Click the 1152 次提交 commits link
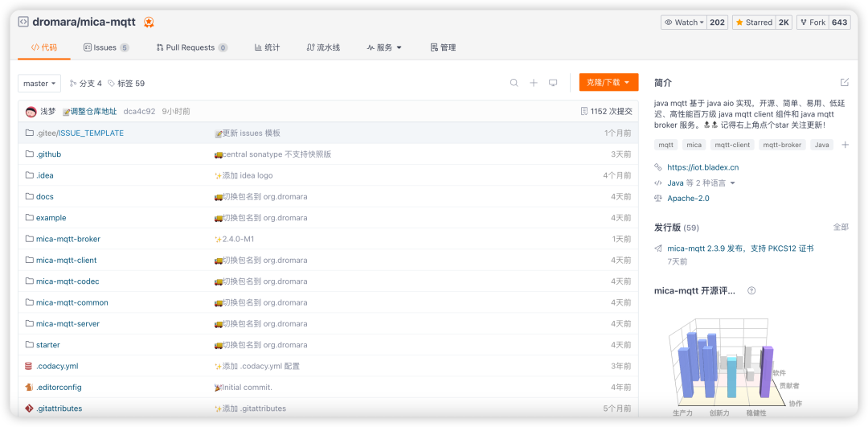This screenshot has height=427, width=868. pos(611,111)
